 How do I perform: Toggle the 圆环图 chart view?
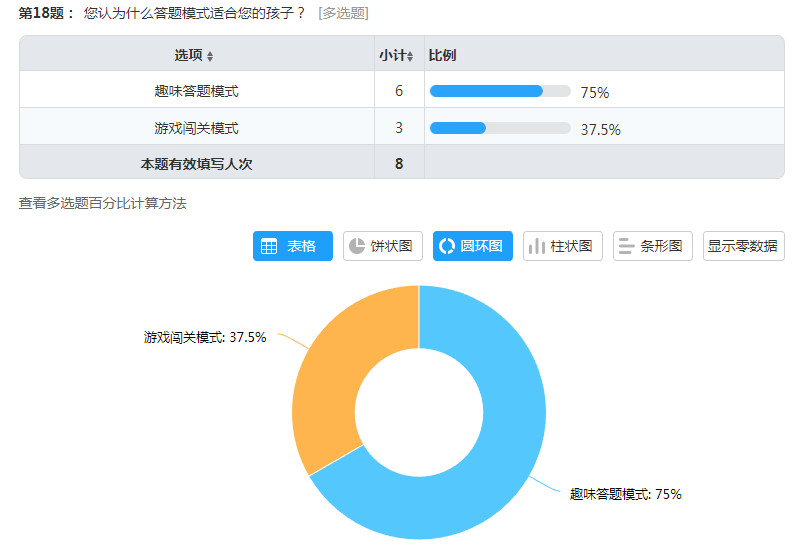[473, 246]
